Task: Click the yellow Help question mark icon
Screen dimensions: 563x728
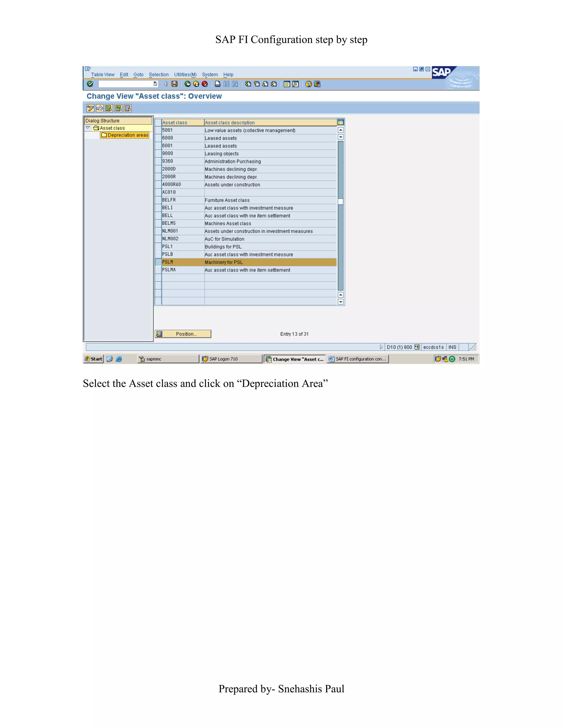Action: 308,84
